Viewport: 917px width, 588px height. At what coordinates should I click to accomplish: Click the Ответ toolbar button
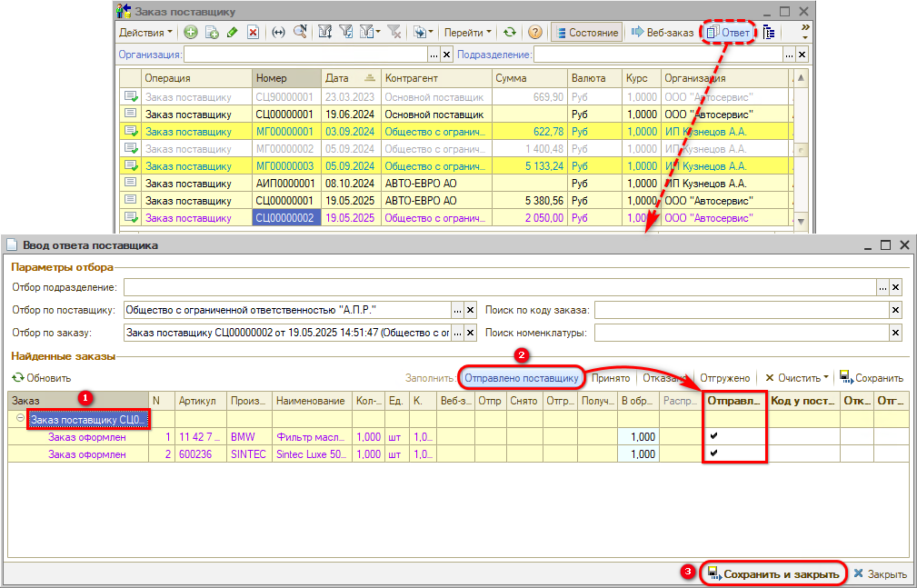[728, 32]
